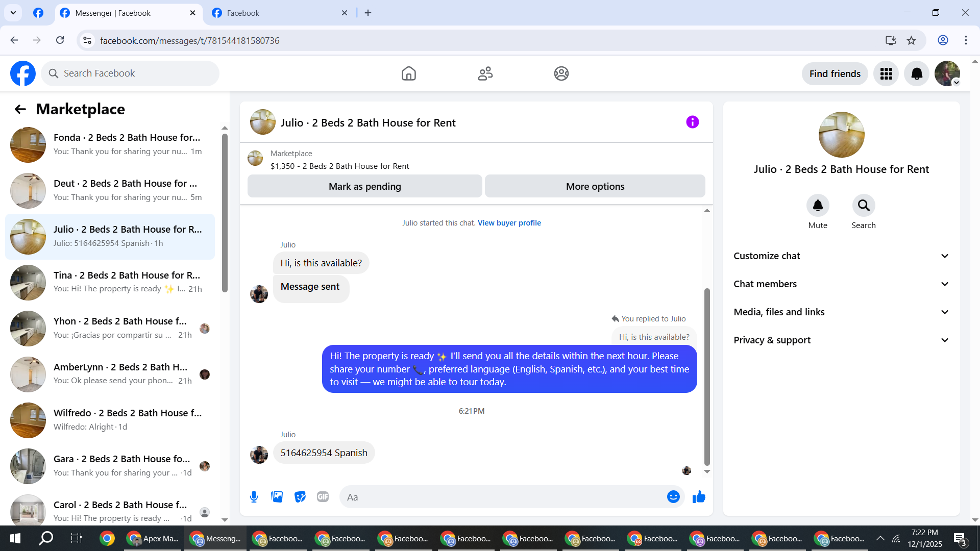Open the Facebook home logo
The image size is (980, 551).
pos(23,73)
